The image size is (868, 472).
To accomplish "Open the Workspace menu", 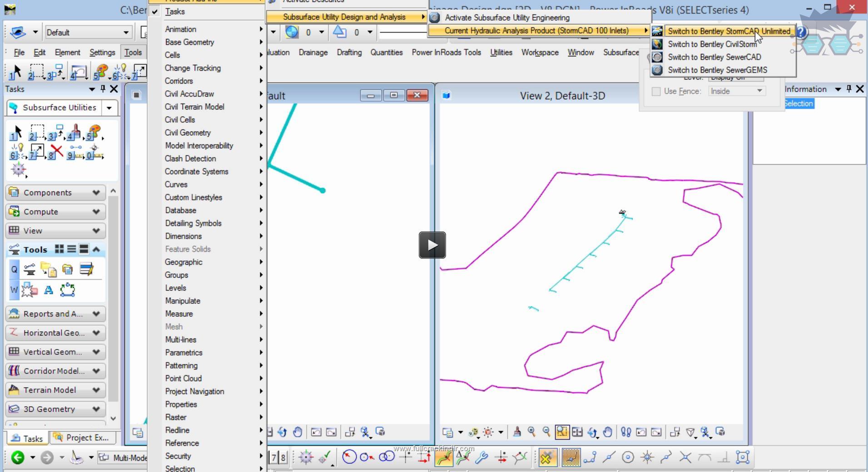I will (x=539, y=52).
